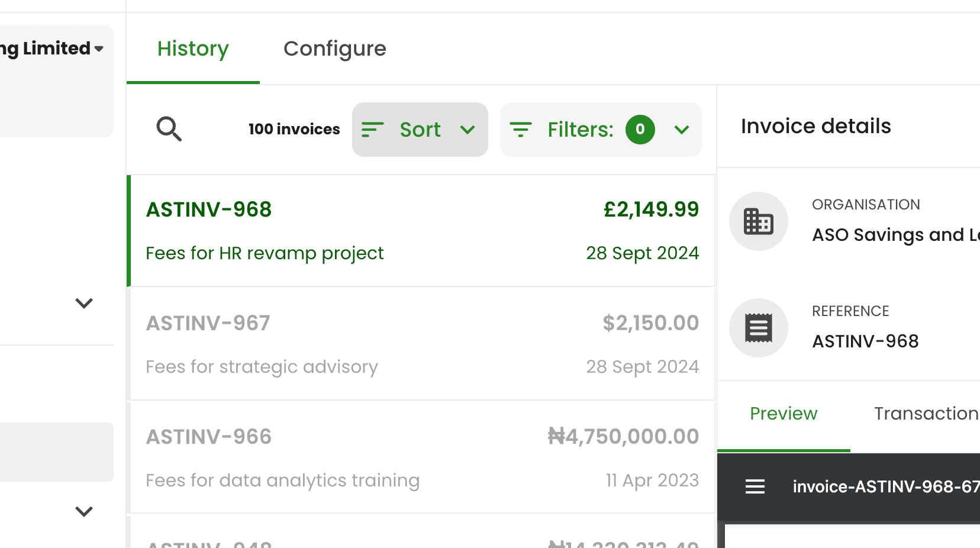Select the Preview tab
This screenshot has width=980, height=548.
pos(784,414)
